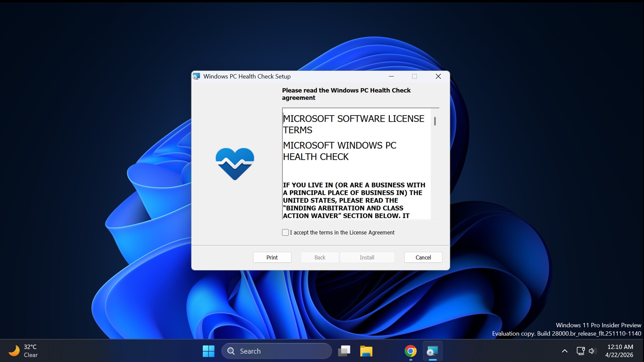This screenshot has width=644, height=362.
Task: Open the clock and calendar from the tray
Action: click(620, 351)
